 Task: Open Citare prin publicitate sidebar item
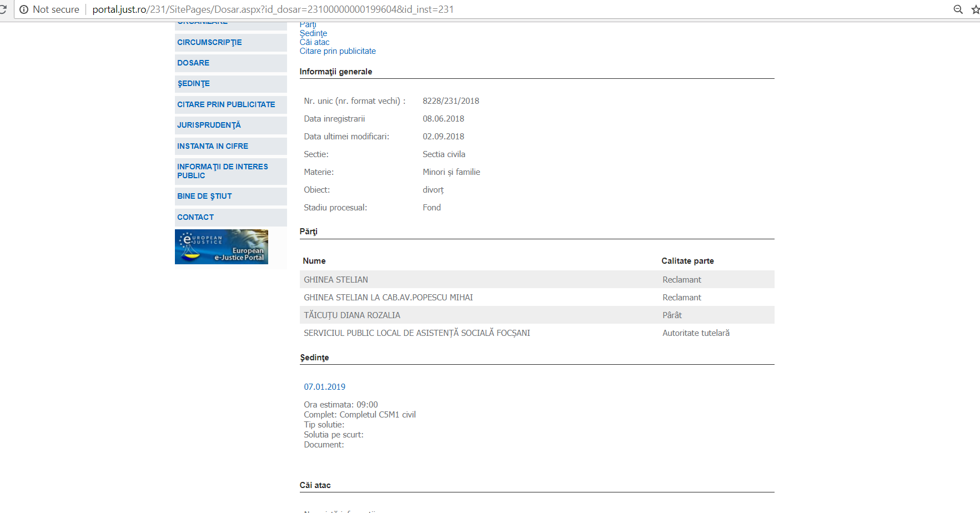(226, 105)
